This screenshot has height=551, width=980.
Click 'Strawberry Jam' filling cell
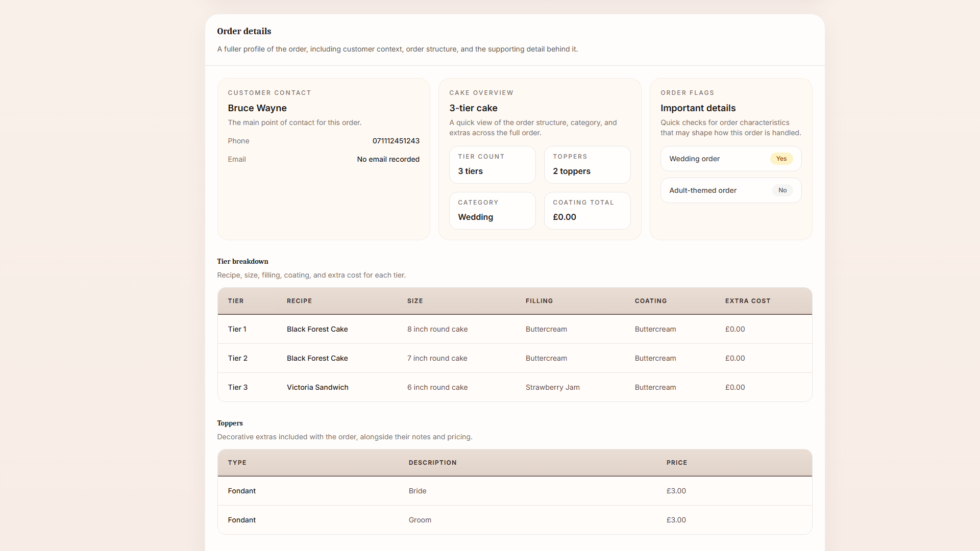point(552,387)
